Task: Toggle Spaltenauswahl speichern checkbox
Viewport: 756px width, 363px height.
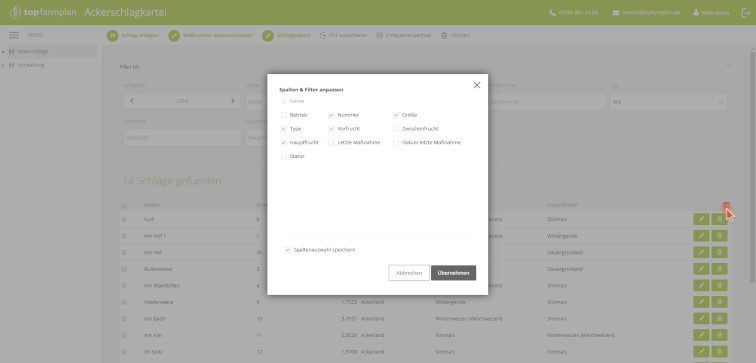Action: pos(287,250)
